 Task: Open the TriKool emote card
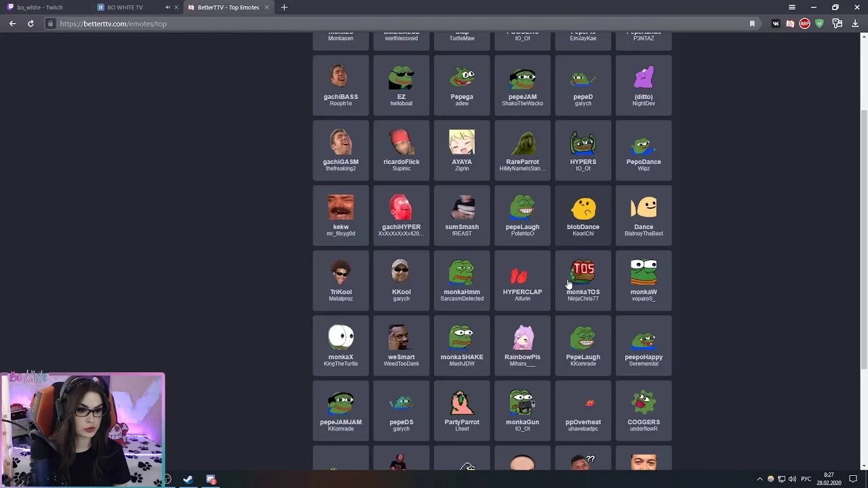coord(340,281)
